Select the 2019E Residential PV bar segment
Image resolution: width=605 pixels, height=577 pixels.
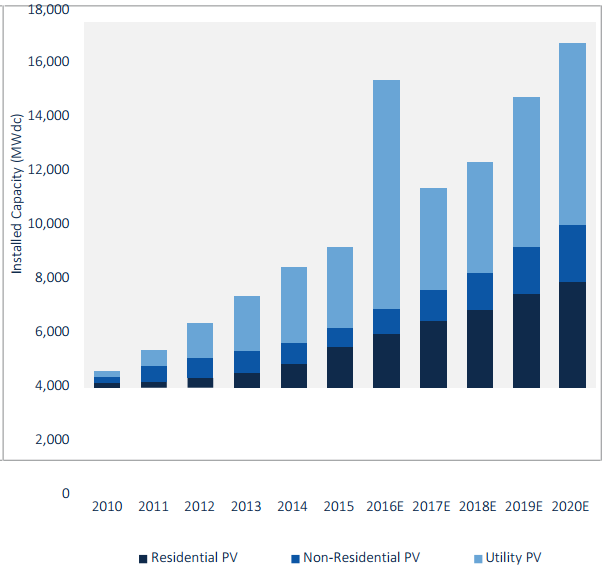526,341
